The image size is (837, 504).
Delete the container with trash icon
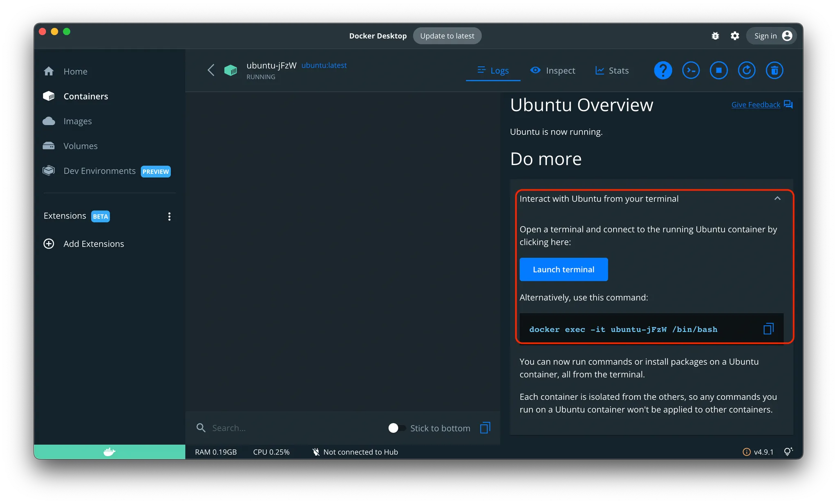[x=774, y=70]
